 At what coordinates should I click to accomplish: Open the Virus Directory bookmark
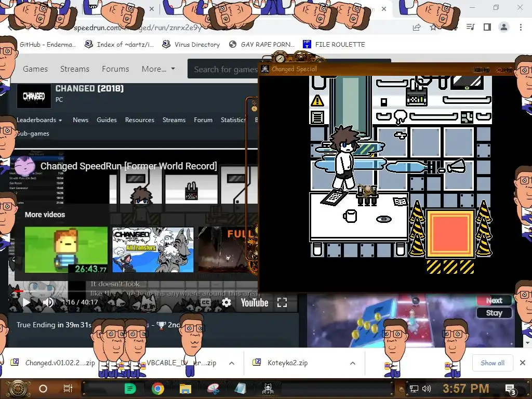191,45
